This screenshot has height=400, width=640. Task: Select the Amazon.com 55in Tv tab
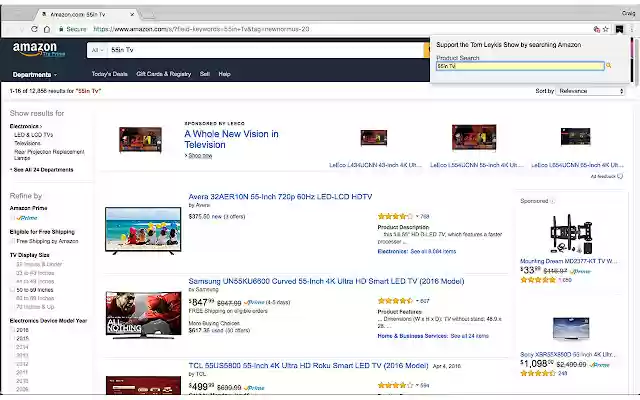(86, 14)
